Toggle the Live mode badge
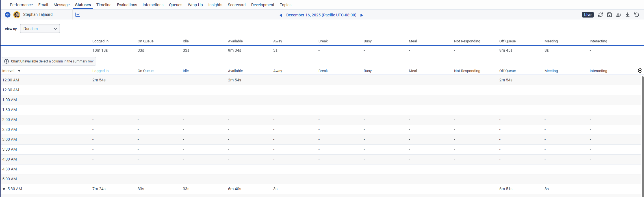Screen dimensions: 644x197 click(x=588, y=15)
